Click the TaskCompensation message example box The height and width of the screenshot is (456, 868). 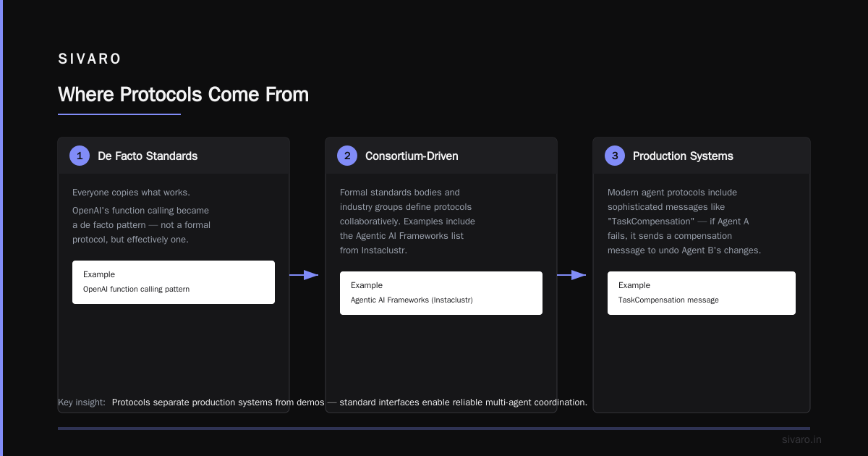tap(702, 293)
